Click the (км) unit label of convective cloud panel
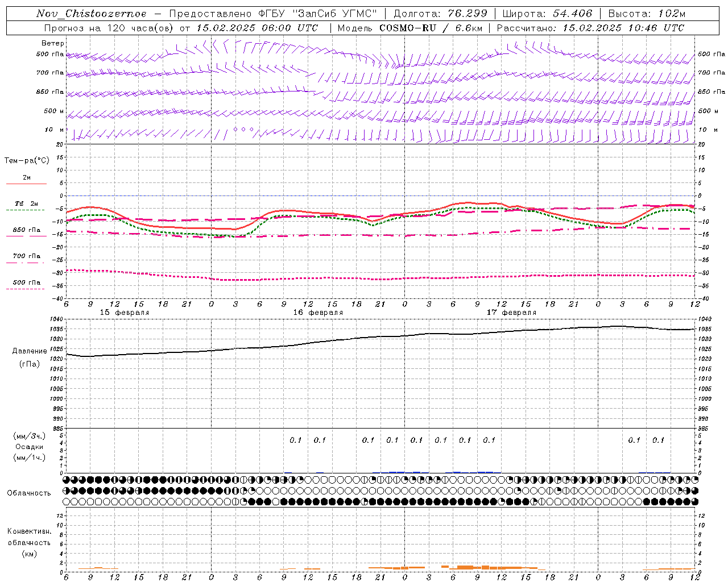The image size is (728, 582). click(30, 554)
